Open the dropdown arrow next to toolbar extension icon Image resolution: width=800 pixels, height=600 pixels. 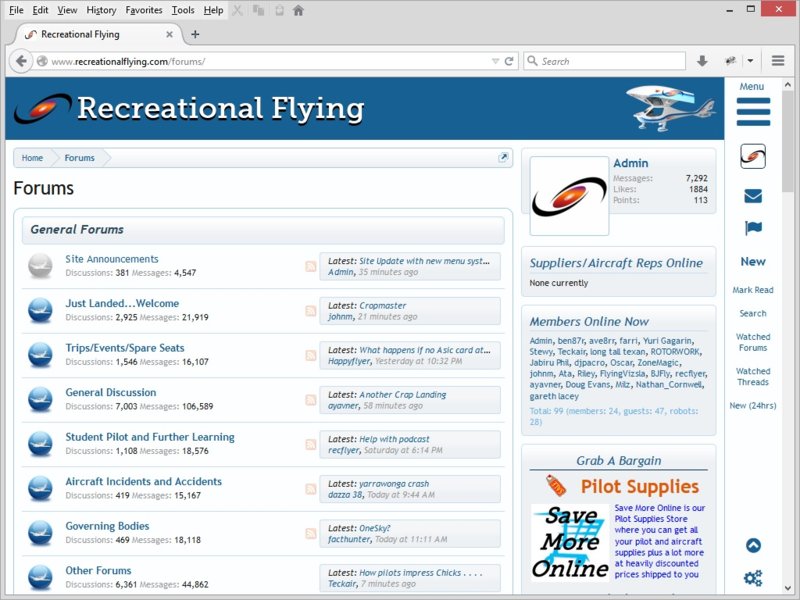750,61
